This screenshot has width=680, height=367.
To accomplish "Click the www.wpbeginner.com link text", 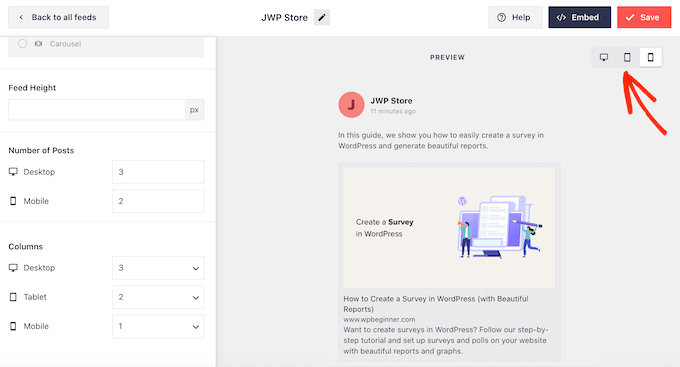I will 379,319.
